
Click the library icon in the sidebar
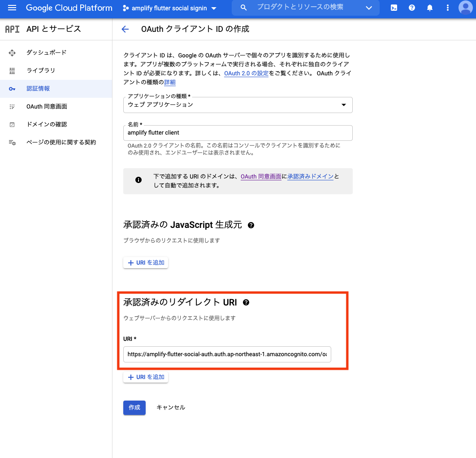[12, 71]
